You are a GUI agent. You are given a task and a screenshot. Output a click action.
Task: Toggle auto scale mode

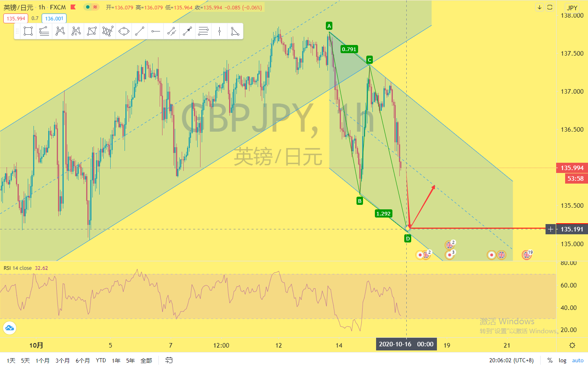pyautogui.click(x=578, y=360)
